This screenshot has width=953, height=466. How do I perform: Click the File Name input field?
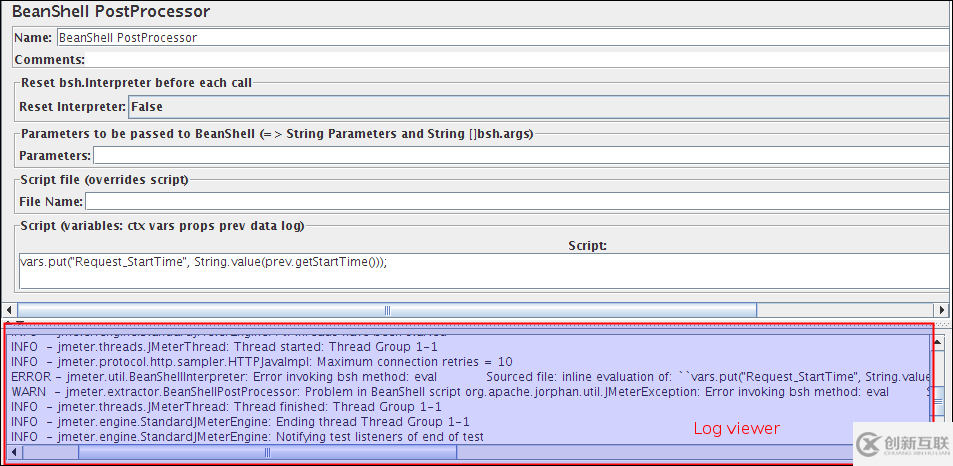[x=518, y=201]
